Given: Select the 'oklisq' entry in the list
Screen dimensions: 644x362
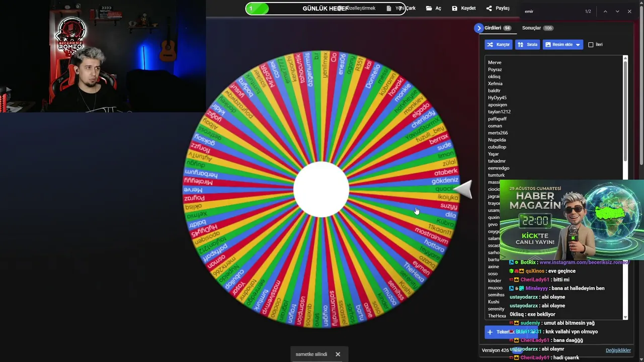Looking at the screenshot, I should (494, 76).
